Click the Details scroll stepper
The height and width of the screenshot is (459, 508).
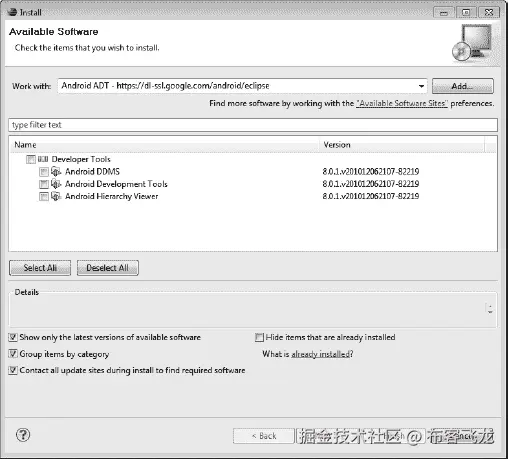pos(490,309)
